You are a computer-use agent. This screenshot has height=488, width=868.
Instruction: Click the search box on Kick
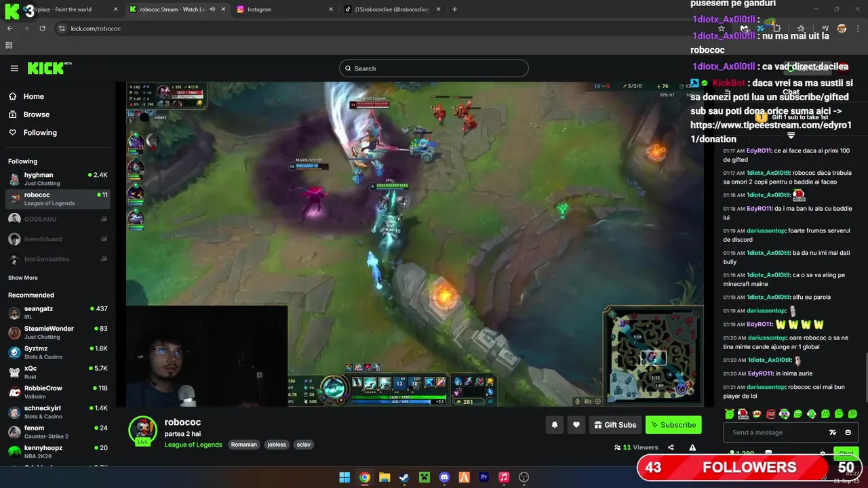pos(434,68)
